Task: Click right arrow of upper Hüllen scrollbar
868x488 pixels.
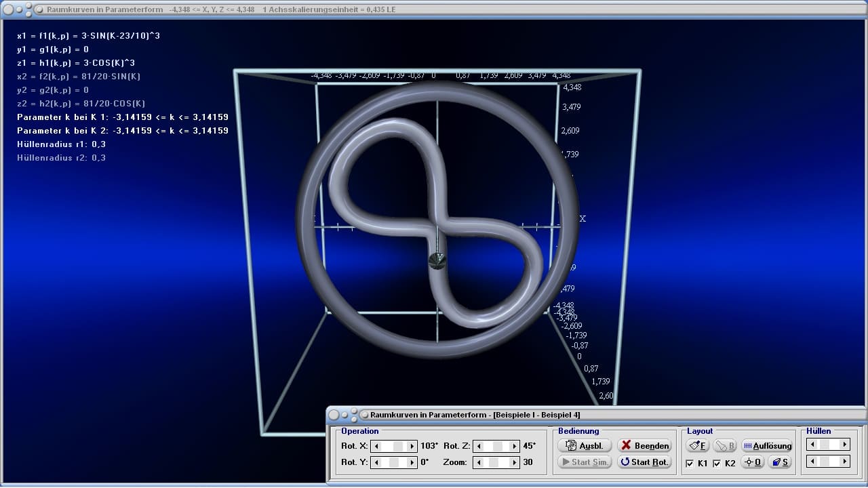Action: click(x=845, y=445)
